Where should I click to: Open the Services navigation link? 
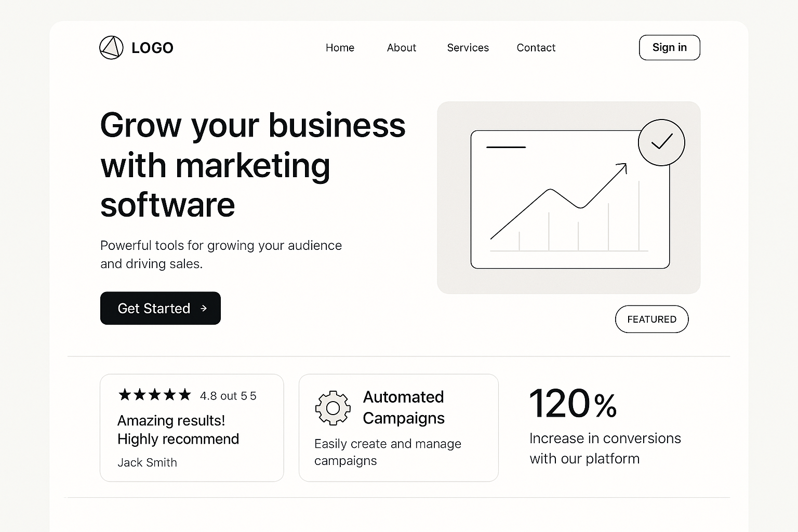[x=468, y=48]
